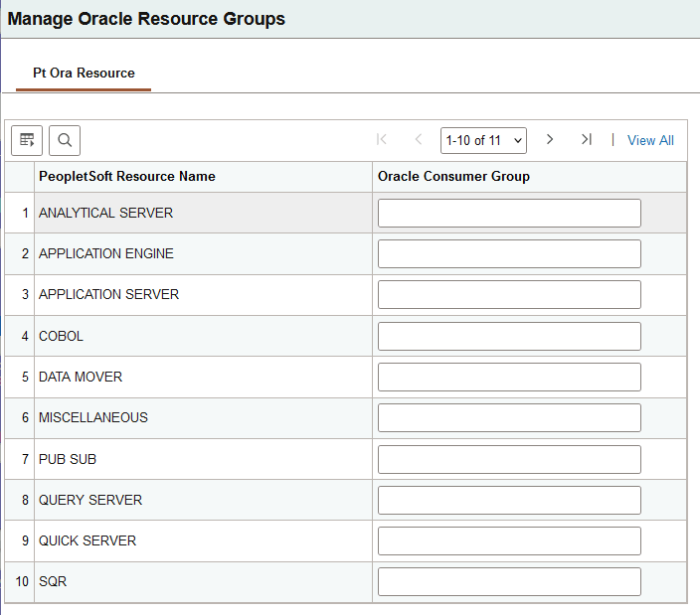The image size is (700, 615).
Task: Select the SQR row text
Action: pos(53,581)
